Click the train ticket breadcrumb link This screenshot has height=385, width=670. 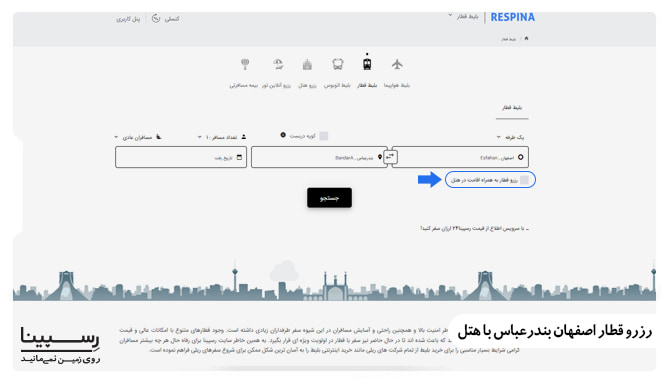click(508, 39)
